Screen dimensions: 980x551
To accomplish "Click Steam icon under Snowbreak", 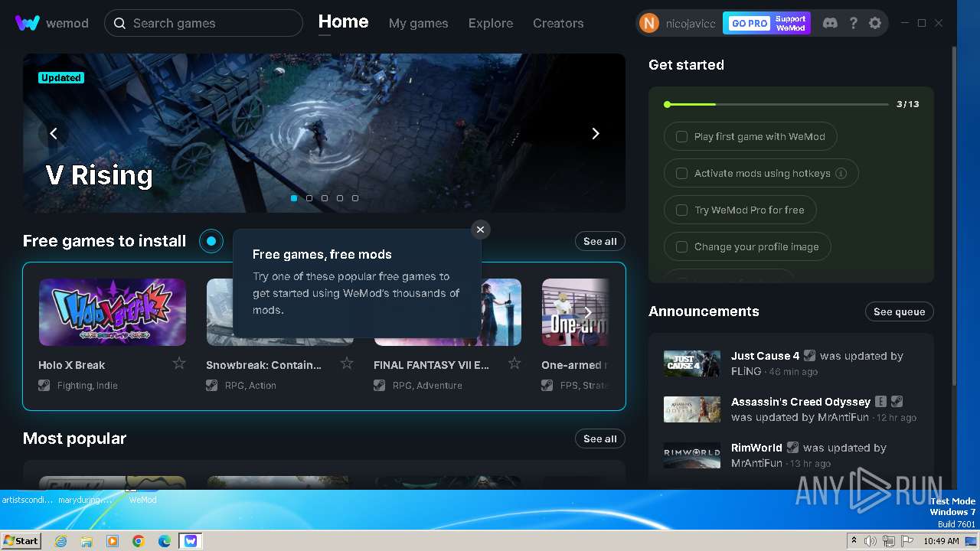I will pos(212,385).
